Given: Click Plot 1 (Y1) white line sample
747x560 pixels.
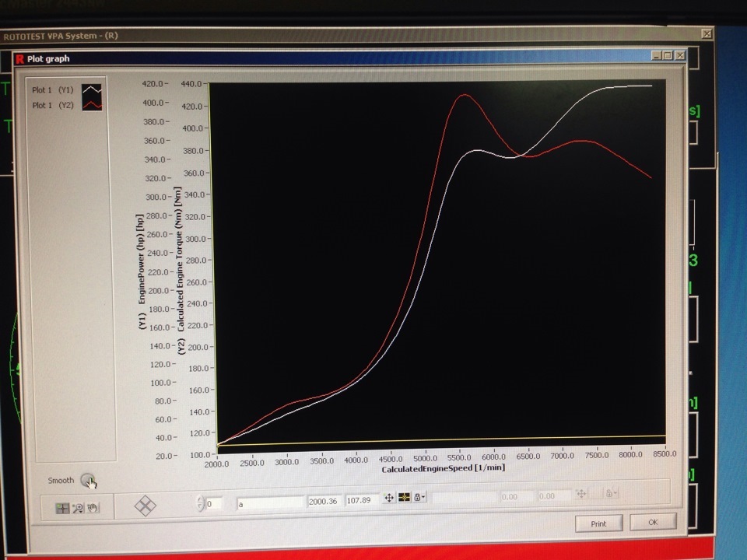Looking at the screenshot, I should coord(92,89).
